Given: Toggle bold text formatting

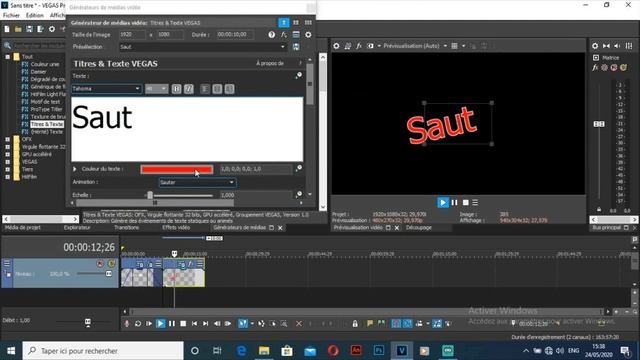Looking at the screenshot, I should pyautogui.click(x=176, y=89).
